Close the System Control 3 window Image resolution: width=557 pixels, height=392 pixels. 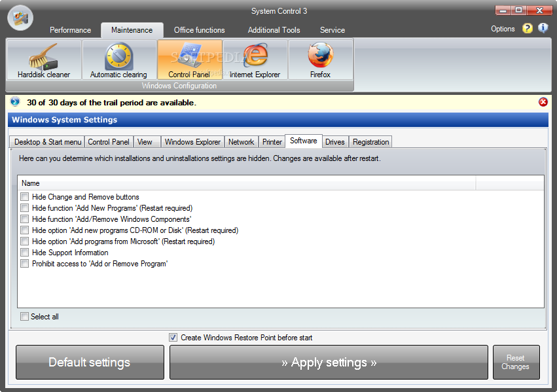click(x=539, y=10)
